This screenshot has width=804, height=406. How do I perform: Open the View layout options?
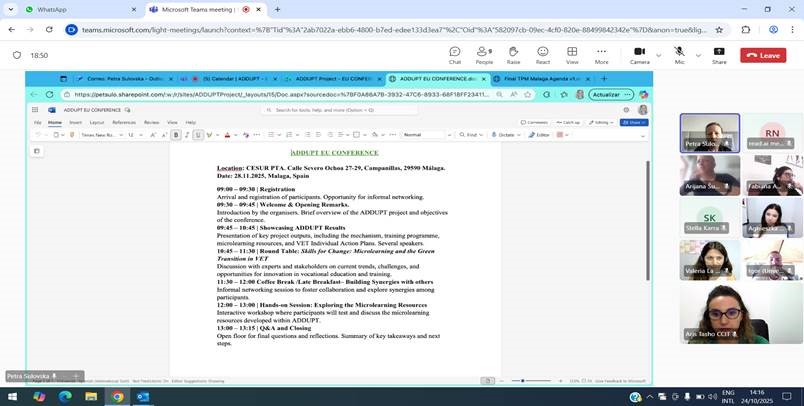pyautogui.click(x=572, y=54)
